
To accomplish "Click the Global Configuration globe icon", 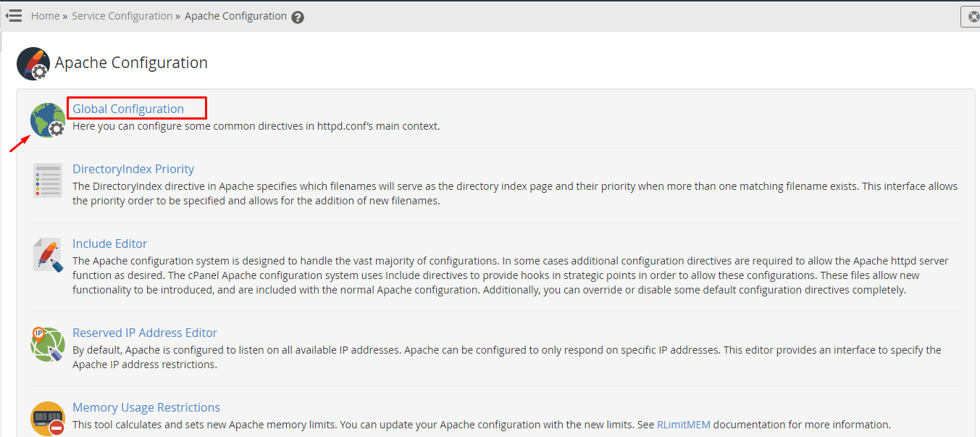I will point(47,120).
